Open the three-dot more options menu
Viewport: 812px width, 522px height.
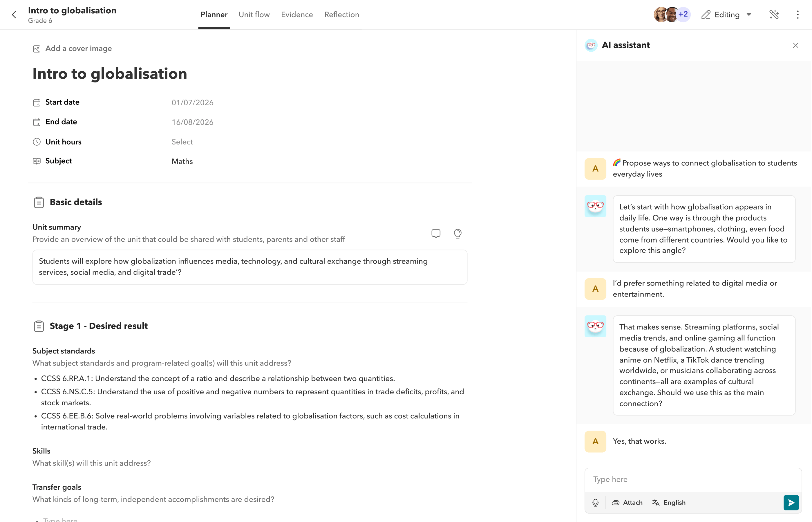798,15
